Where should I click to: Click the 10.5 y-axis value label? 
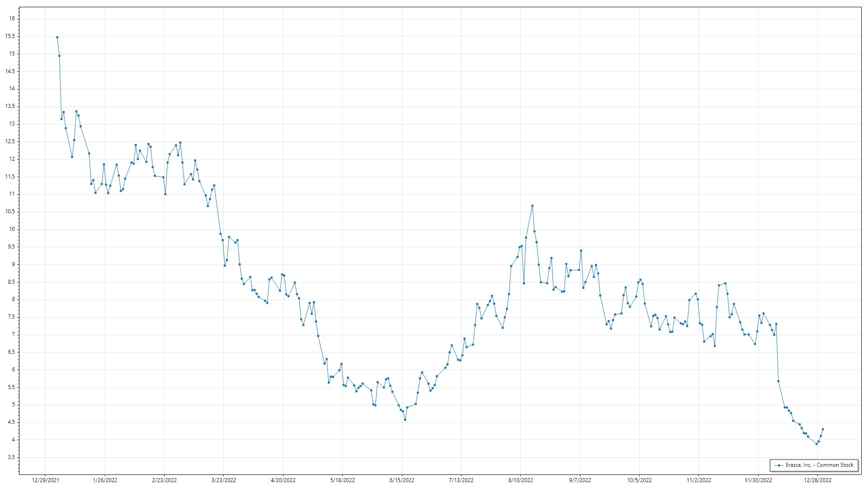point(10,211)
